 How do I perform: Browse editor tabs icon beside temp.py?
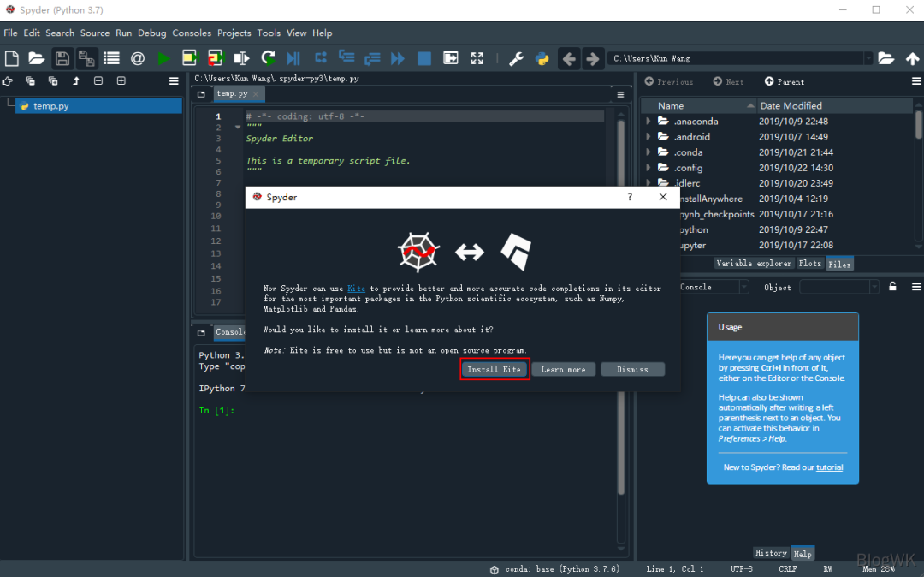coord(201,94)
